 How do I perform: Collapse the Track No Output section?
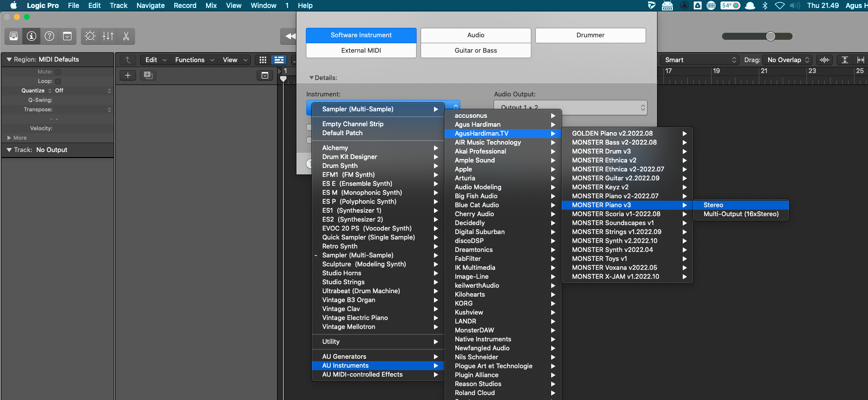(9, 150)
